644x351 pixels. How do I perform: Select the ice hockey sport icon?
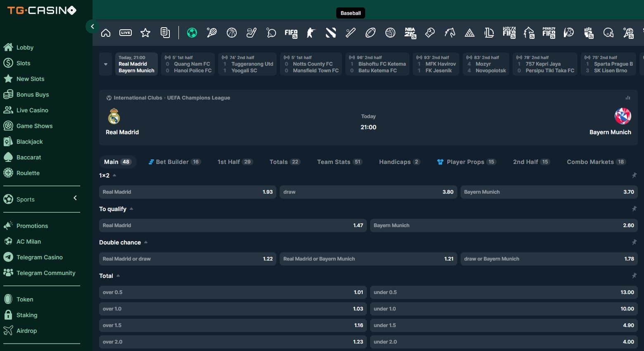click(x=252, y=33)
